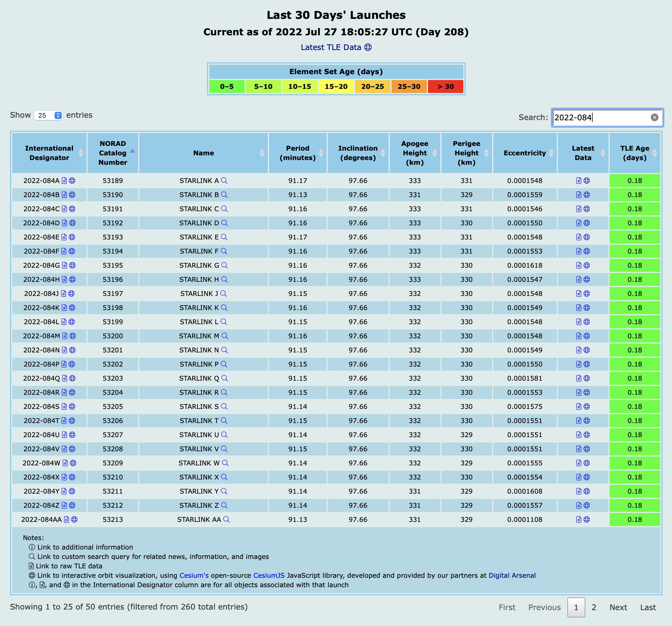The image size is (672, 626).
Task: Sort by Eccentricity column
Action: (x=525, y=153)
